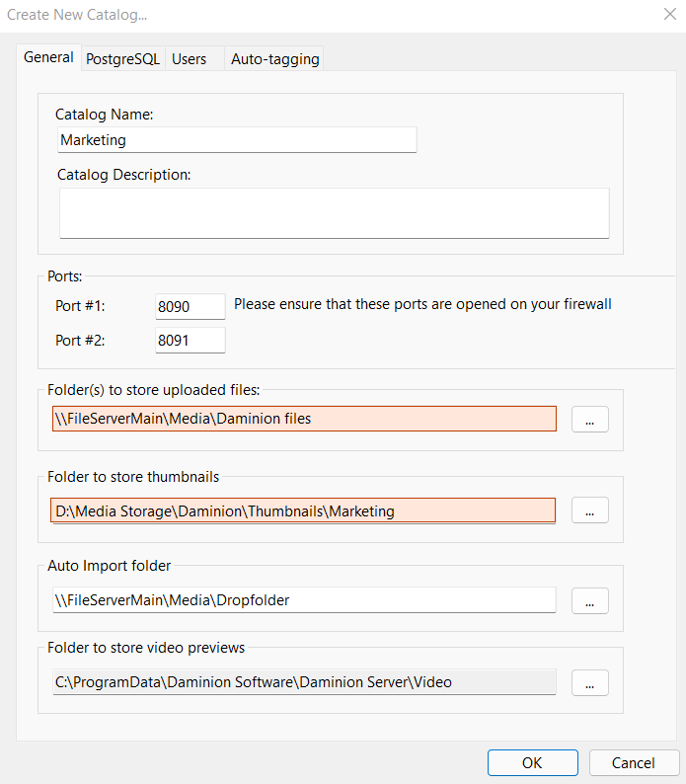Click the video previews folder path field
686x784 pixels.
304,682
